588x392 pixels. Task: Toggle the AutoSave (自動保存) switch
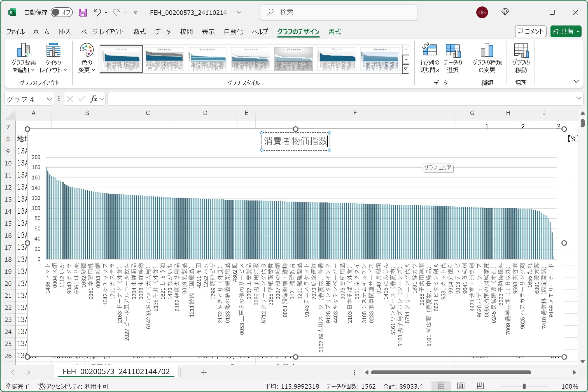[62, 12]
